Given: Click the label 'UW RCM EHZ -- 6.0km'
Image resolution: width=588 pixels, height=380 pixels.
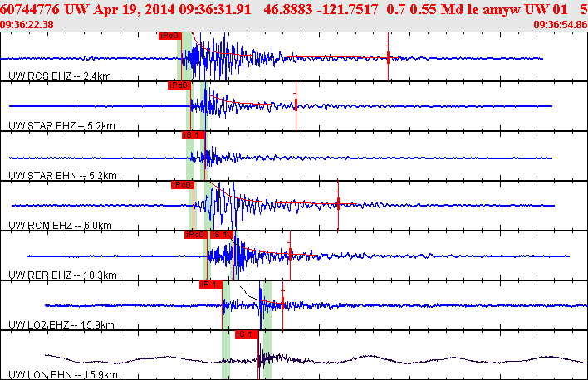Looking at the screenshot, I should pyautogui.click(x=60, y=226).
